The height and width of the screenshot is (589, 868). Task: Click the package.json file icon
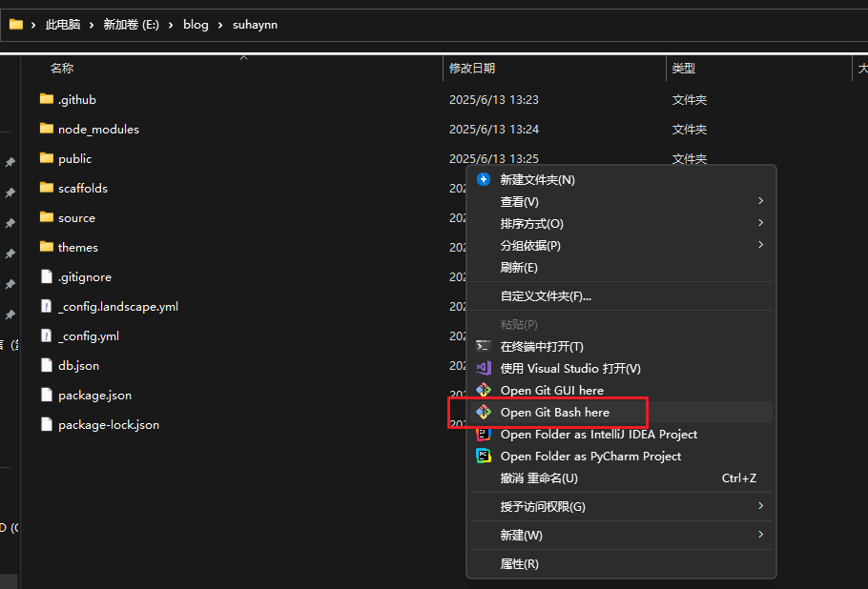click(x=47, y=395)
